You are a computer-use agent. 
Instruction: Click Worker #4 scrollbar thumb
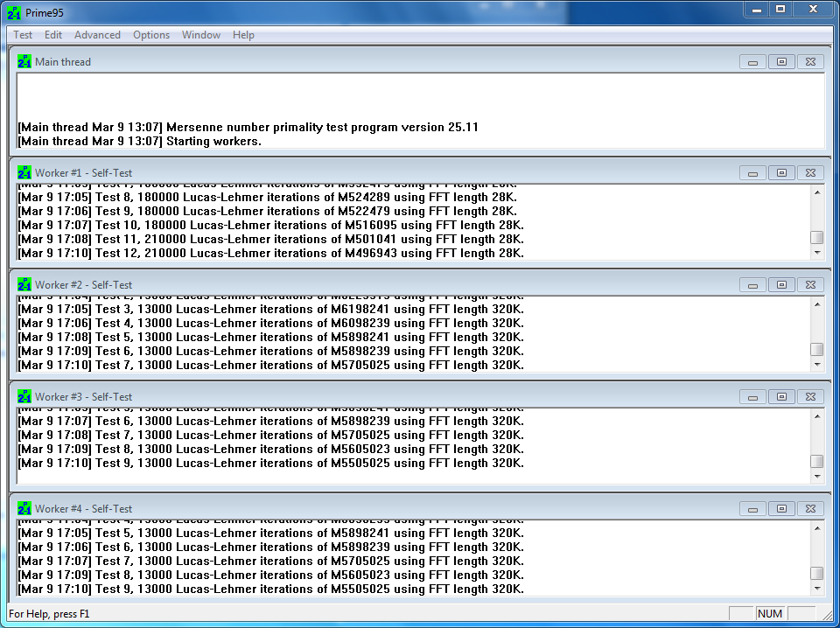pyautogui.click(x=817, y=573)
